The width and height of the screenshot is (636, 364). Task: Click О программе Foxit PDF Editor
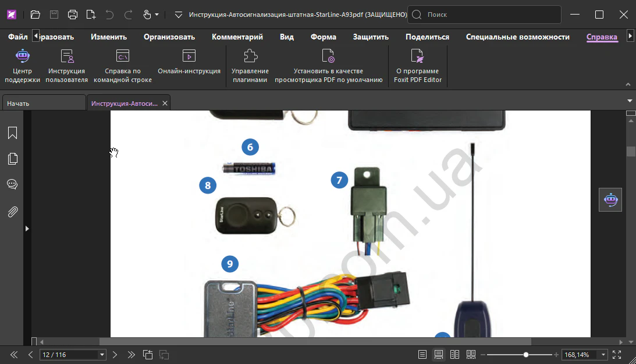click(418, 66)
